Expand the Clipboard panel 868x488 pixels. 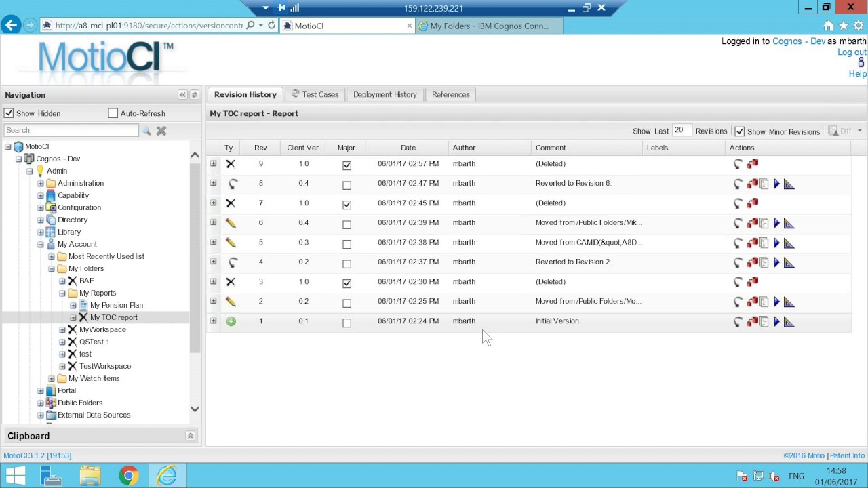pyautogui.click(x=190, y=436)
